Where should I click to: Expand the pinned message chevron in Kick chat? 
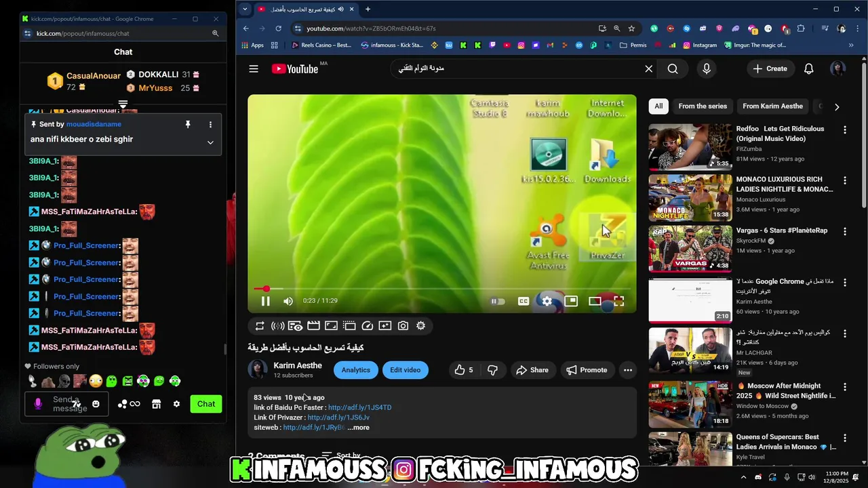[x=210, y=142]
